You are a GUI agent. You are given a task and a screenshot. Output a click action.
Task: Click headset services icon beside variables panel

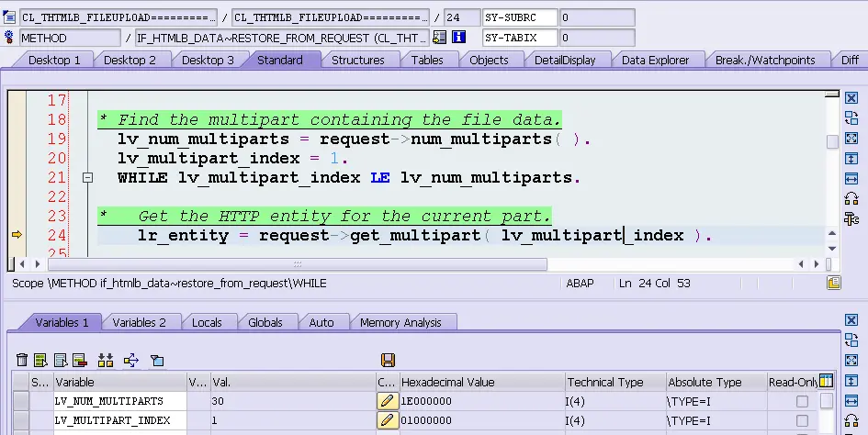(x=851, y=420)
